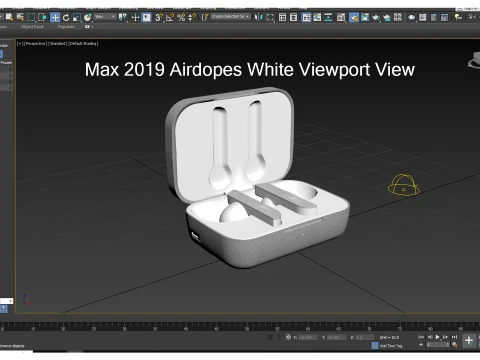Open Time Configuration icon
Image resolution: width=480 pixels, height=360 pixels.
click(x=454, y=345)
